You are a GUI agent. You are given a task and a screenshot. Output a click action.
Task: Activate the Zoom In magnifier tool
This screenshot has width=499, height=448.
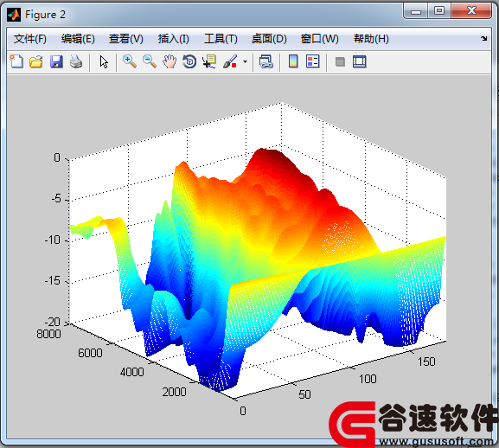tap(130, 61)
